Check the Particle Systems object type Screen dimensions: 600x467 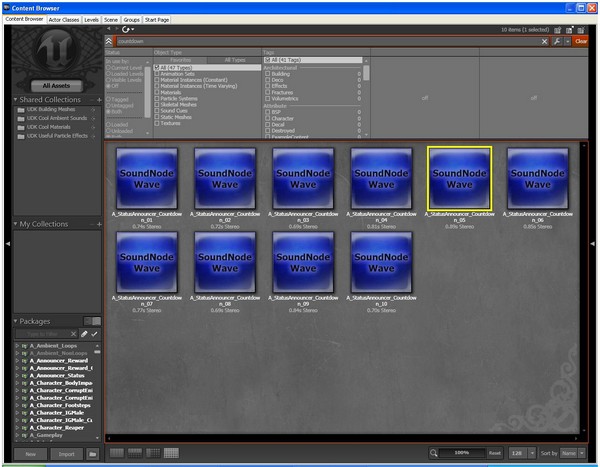[x=157, y=98]
